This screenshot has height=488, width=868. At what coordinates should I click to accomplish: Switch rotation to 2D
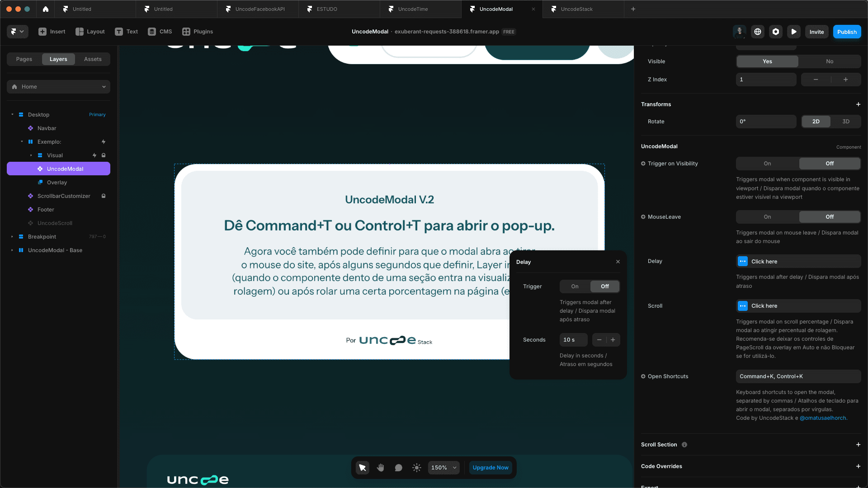(x=816, y=122)
